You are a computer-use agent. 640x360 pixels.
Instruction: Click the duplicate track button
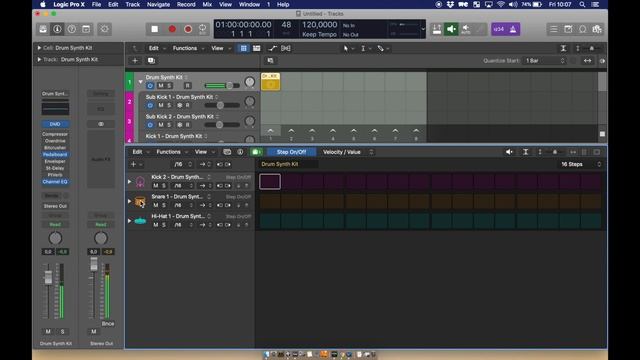[151, 60]
